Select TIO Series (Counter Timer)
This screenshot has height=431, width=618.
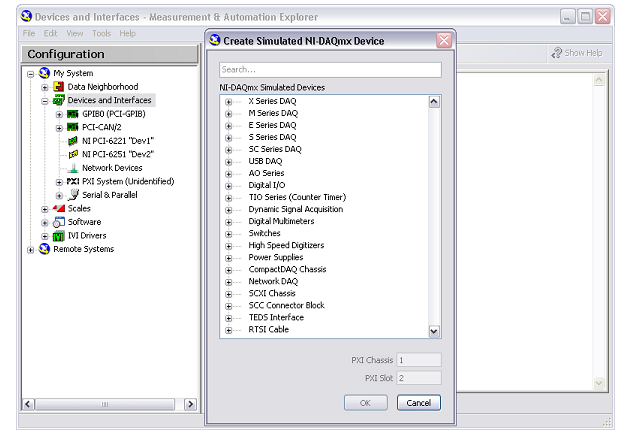pos(297,197)
